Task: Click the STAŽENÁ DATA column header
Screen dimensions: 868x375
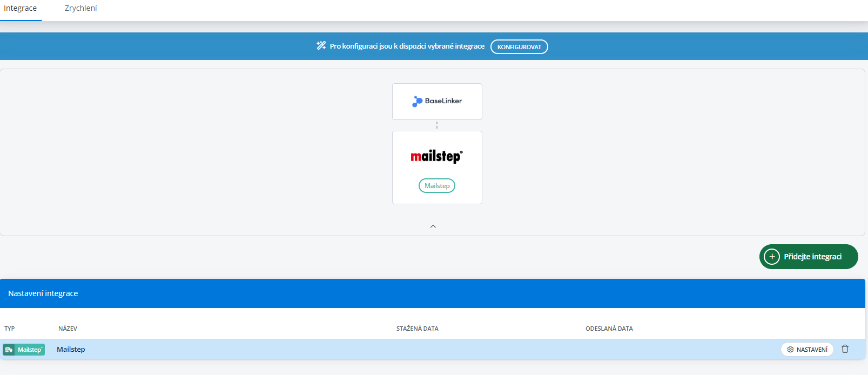Action: pyautogui.click(x=417, y=329)
